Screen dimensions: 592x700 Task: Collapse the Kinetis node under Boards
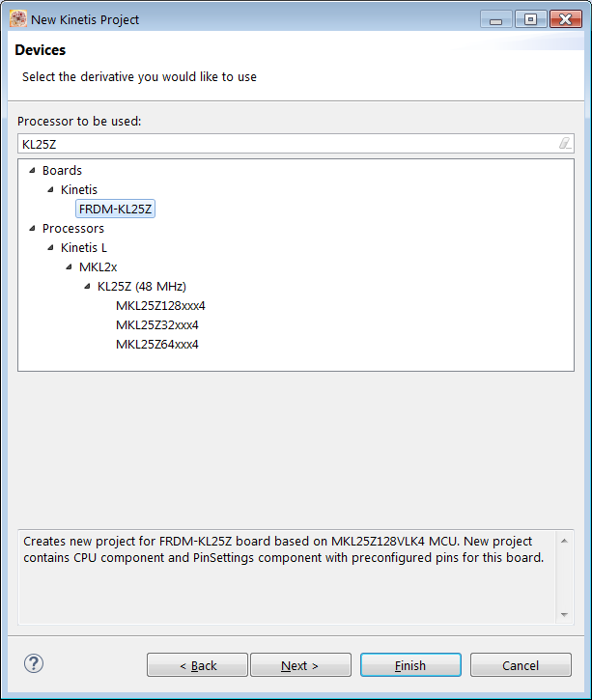click(x=51, y=190)
